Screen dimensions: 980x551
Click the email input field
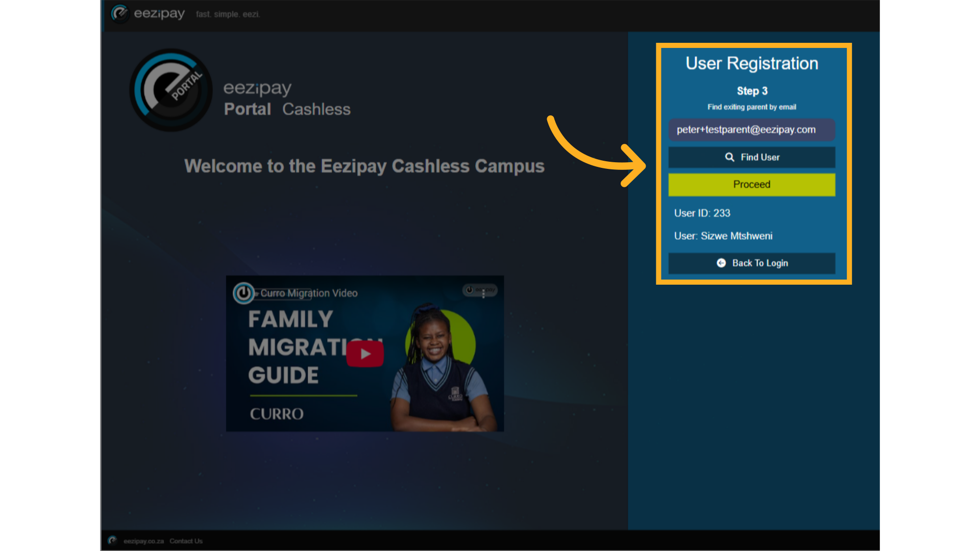click(751, 130)
